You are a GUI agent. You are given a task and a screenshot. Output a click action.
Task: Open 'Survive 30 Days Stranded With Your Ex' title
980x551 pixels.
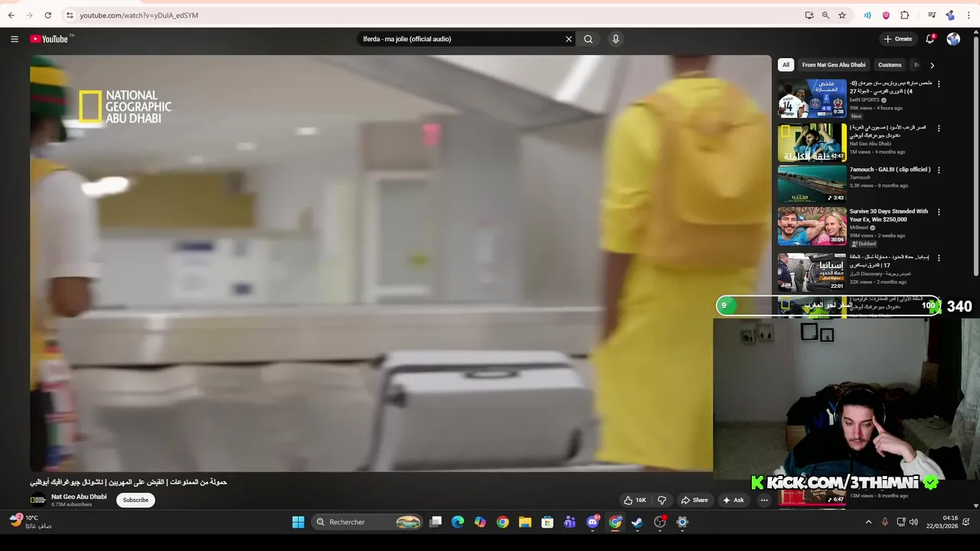[889, 215]
